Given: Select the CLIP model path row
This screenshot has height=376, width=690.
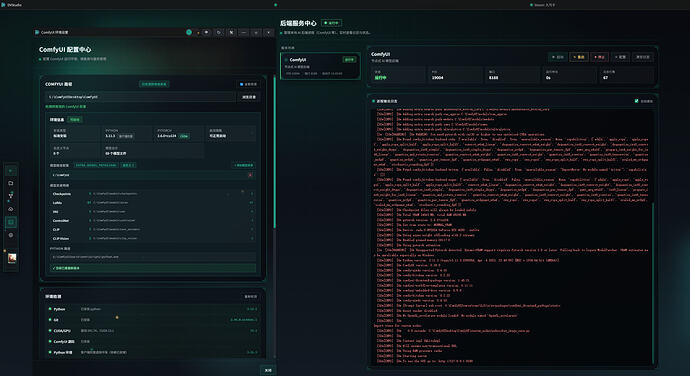Looking at the screenshot, I should click(153, 229).
